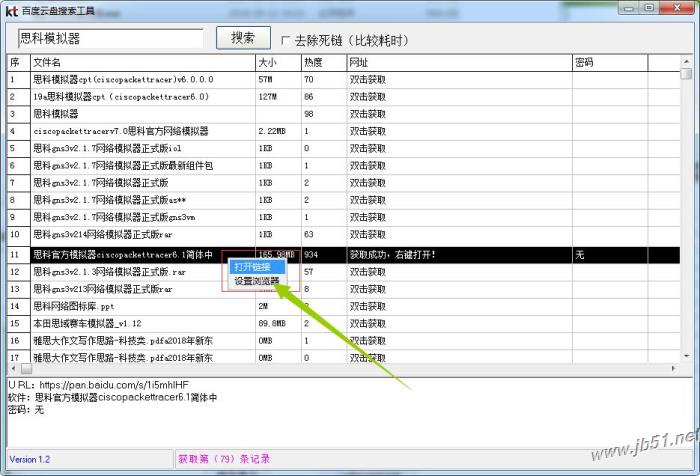
Task: Select row 思科gns3v2.1.7网络模拟器正式版gns3vm
Action: tap(344, 217)
